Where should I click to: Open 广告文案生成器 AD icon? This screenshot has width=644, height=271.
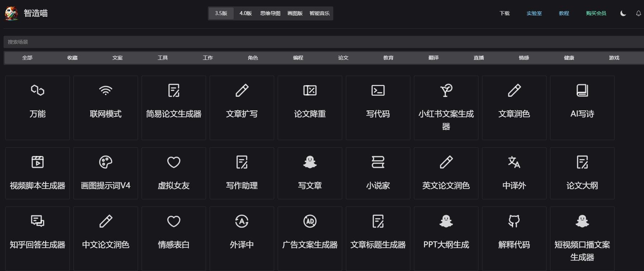(310, 221)
